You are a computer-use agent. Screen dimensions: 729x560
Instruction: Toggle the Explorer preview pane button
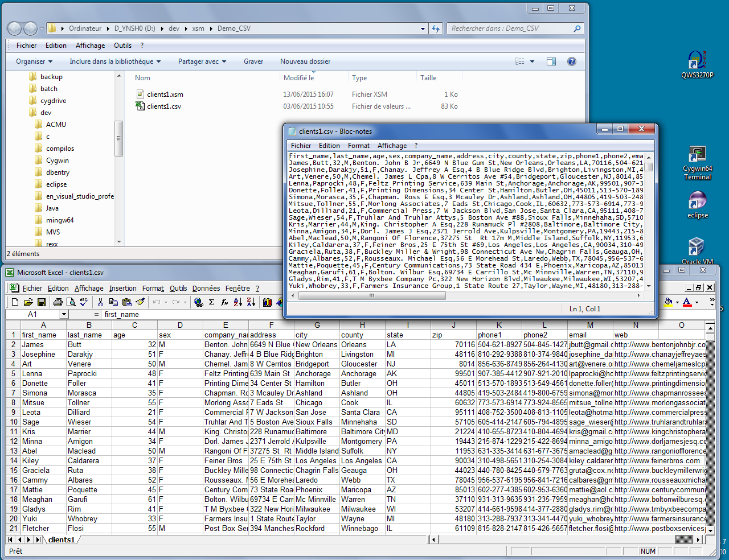pyautogui.click(x=551, y=61)
